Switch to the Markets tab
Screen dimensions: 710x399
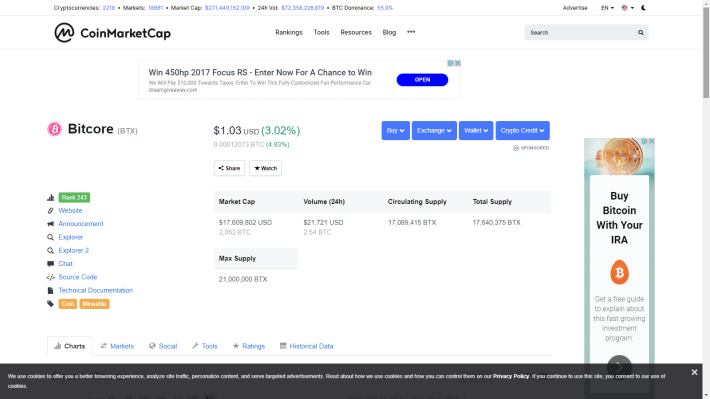[117, 346]
